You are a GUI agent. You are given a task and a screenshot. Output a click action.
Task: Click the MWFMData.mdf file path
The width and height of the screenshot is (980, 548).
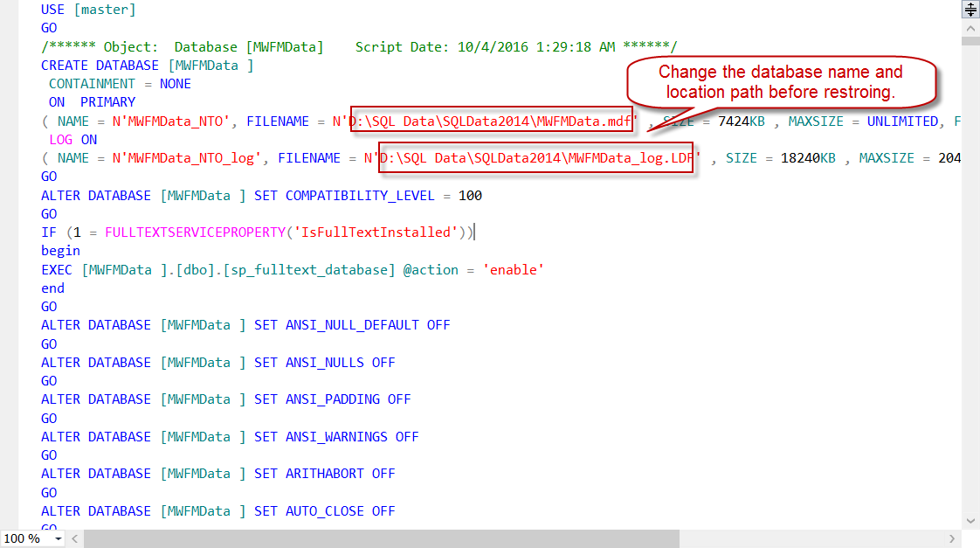tap(491, 121)
